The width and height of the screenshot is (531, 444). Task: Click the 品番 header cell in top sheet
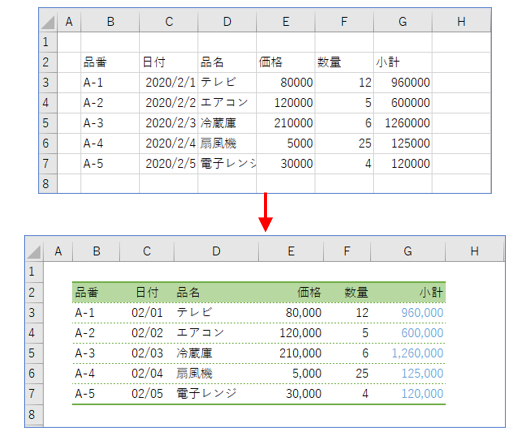[x=110, y=62]
